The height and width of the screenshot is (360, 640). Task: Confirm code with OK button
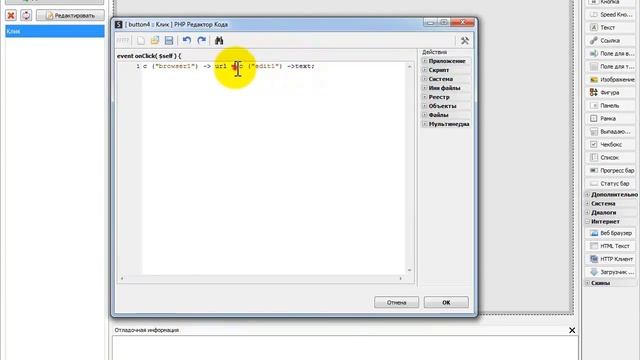[x=446, y=302]
